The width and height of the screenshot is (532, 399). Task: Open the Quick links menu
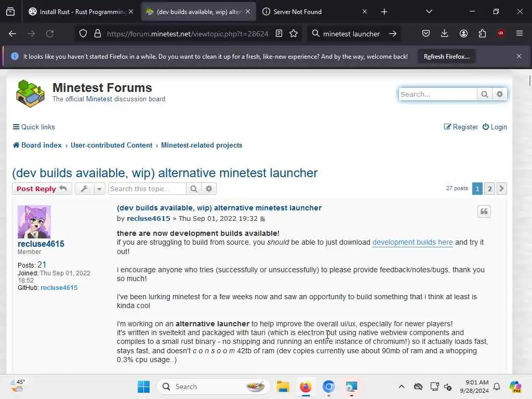click(x=34, y=127)
